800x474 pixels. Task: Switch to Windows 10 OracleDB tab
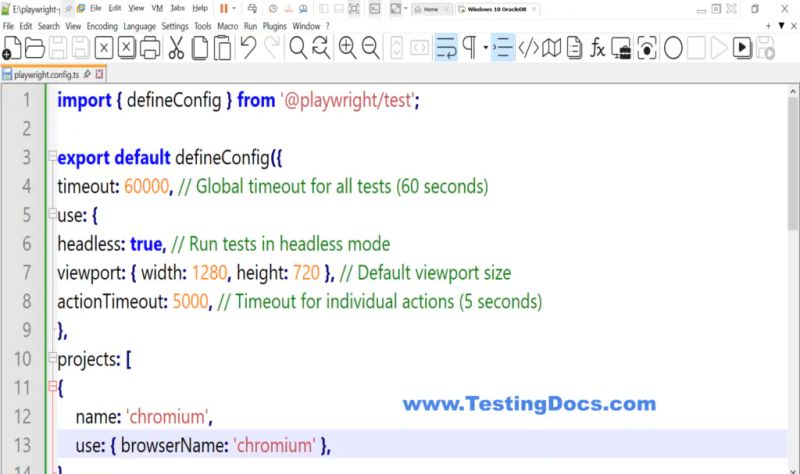[x=496, y=9]
